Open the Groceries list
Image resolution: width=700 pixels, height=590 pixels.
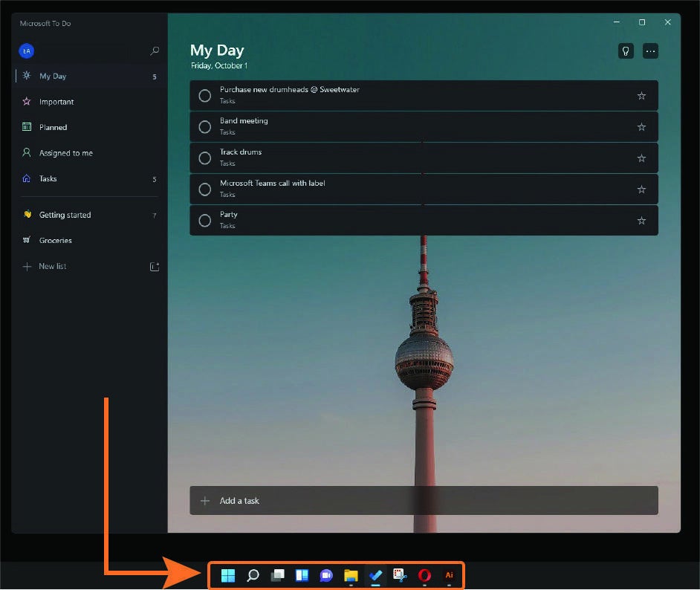(x=56, y=241)
